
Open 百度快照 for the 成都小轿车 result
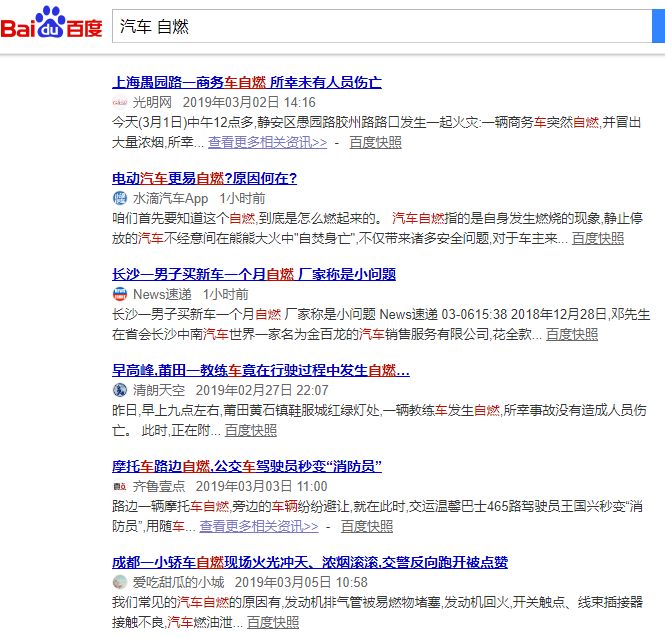[273, 622]
